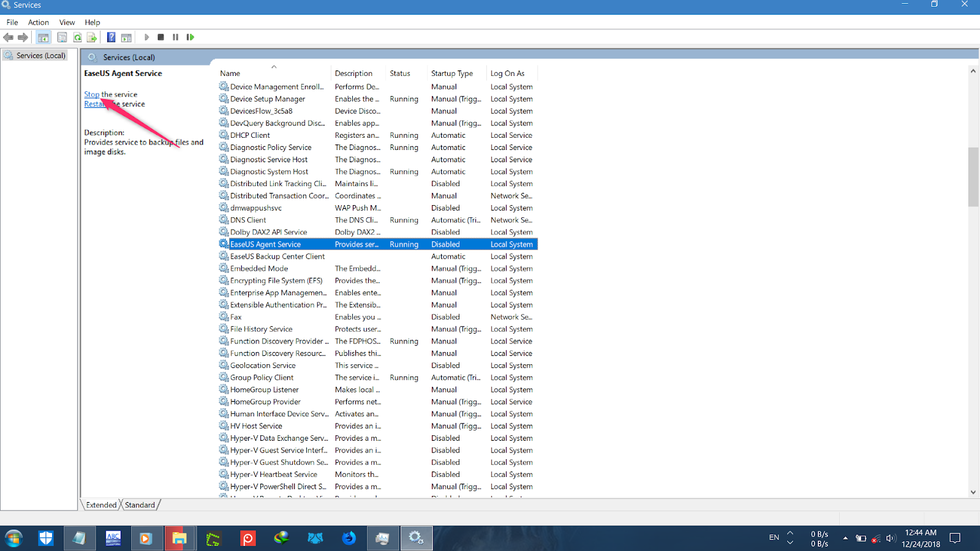Select the DevicesFlow_3c5a8 service
This screenshot has height=551, width=980.
point(378,111)
